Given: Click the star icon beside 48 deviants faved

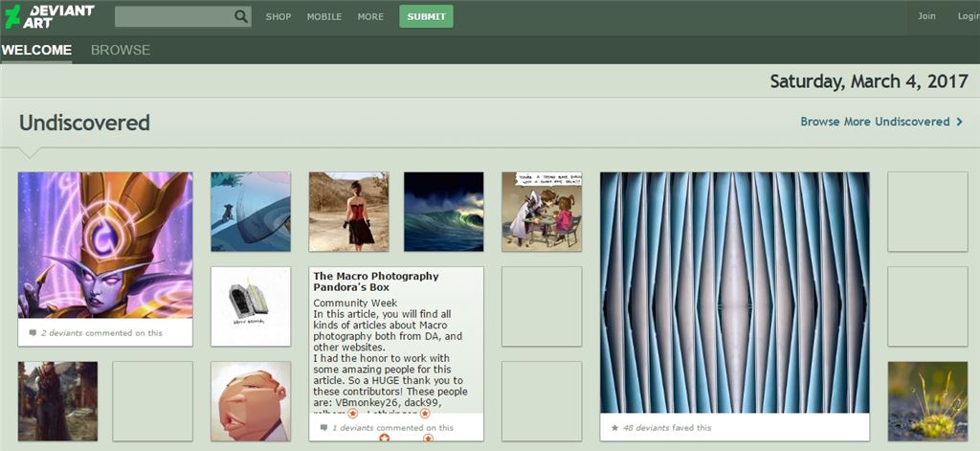Looking at the screenshot, I should tap(614, 428).
